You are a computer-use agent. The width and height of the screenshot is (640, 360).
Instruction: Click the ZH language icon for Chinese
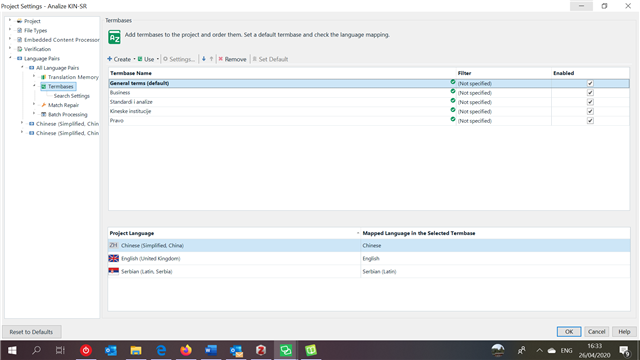coord(113,245)
